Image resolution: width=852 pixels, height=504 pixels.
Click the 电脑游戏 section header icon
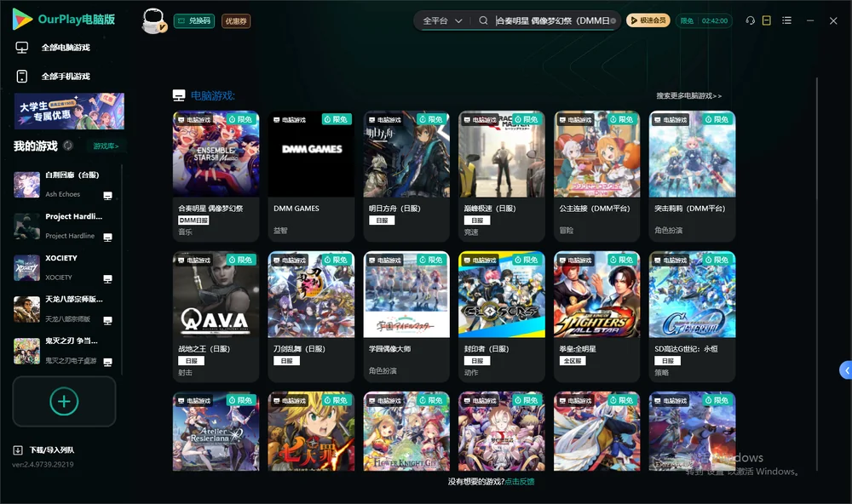179,95
